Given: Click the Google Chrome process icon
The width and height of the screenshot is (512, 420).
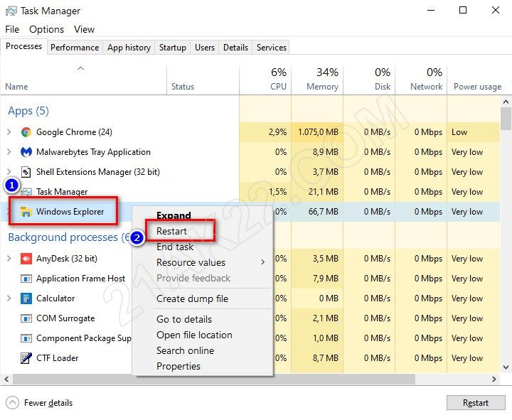Looking at the screenshot, I should 26,132.
